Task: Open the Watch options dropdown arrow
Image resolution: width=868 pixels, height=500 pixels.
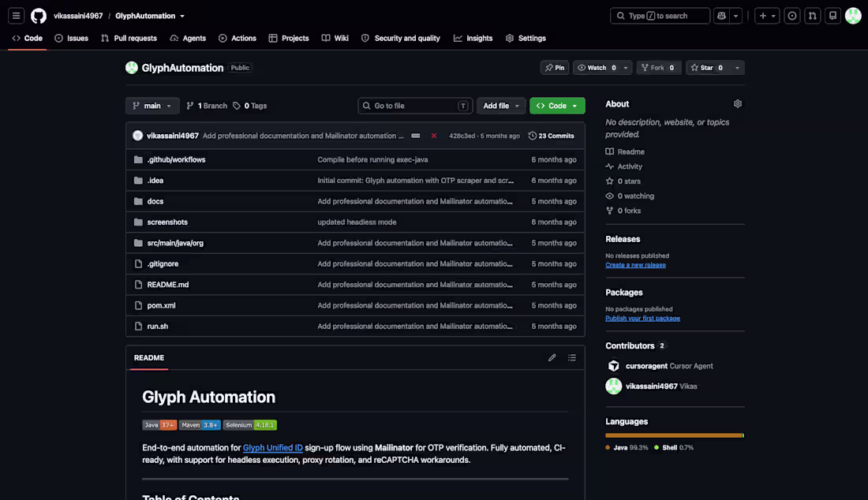Action: pyautogui.click(x=626, y=68)
